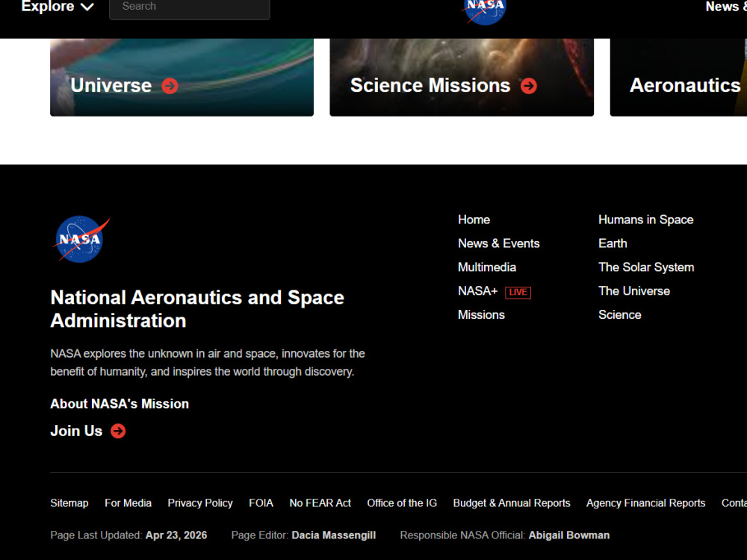Click red arrow icon next to Universe
747x560 pixels.
(170, 86)
